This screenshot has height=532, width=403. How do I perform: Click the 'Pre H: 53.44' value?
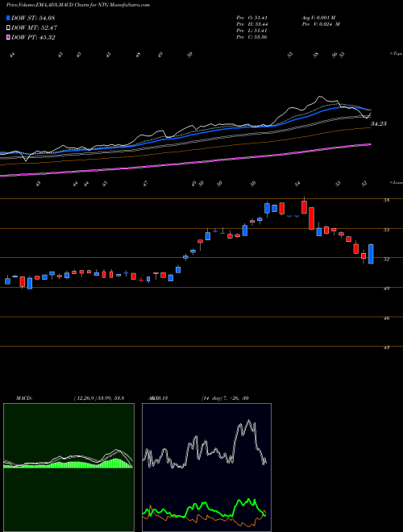point(252,24)
